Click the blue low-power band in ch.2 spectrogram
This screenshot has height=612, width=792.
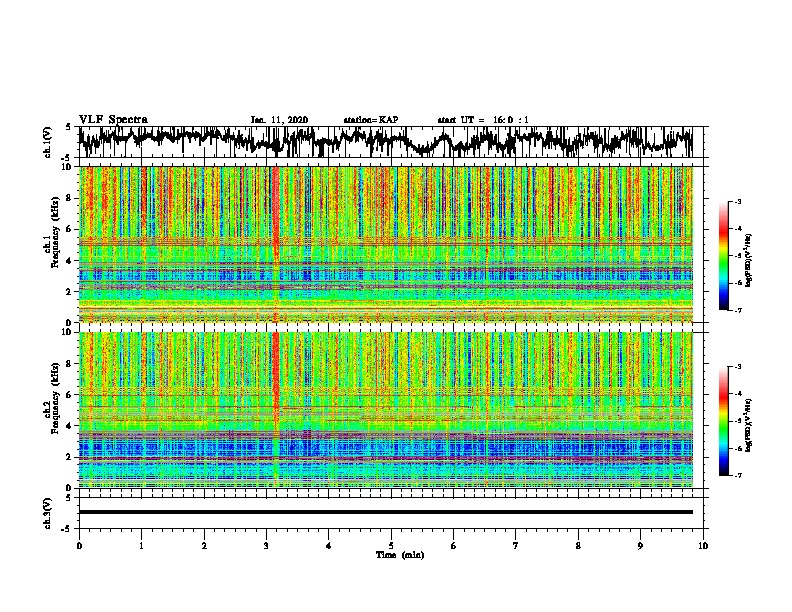pyautogui.click(x=385, y=448)
